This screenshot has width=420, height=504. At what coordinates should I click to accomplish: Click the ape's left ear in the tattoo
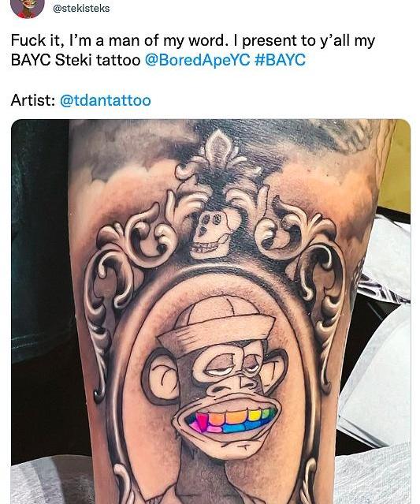tap(162, 379)
